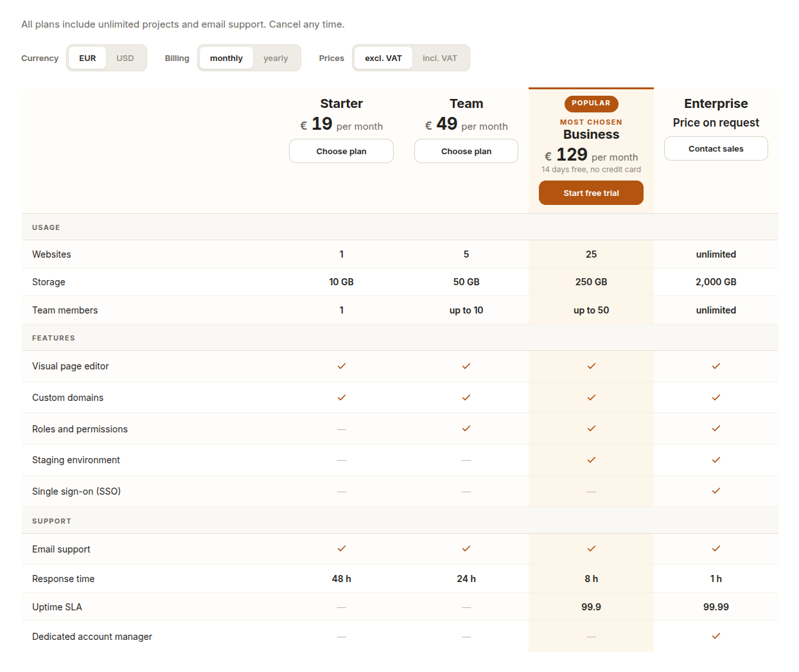Image resolution: width=799 pixels, height=672 pixels.
Task: Choose the Team plan
Action: (x=466, y=151)
